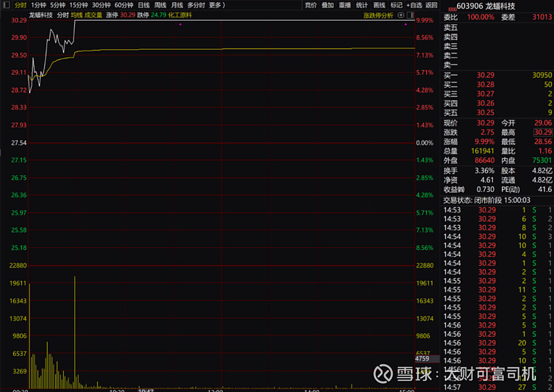This screenshot has width=554, height=392.
Task: Click the 均线 average line label
Action: click(76, 15)
